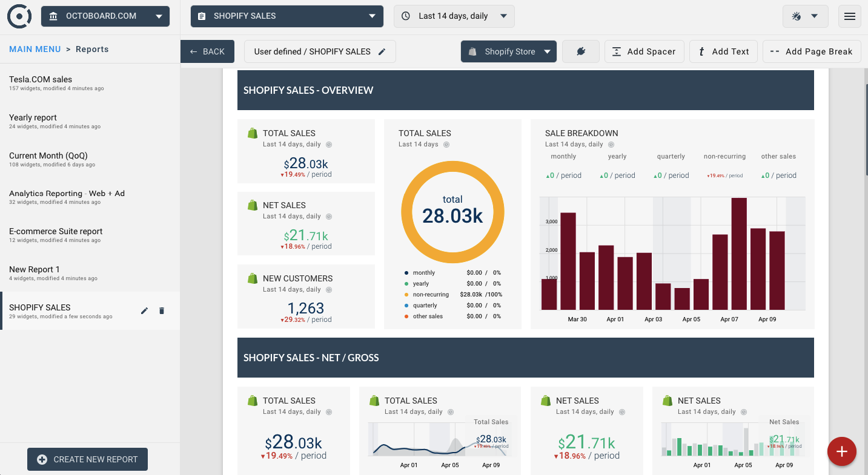The height and width of the screenshot is (475, 868).
Task: Click Shopify icon on overview NET SALES widget
Action: pyautogui.click(x=253, y=205)
